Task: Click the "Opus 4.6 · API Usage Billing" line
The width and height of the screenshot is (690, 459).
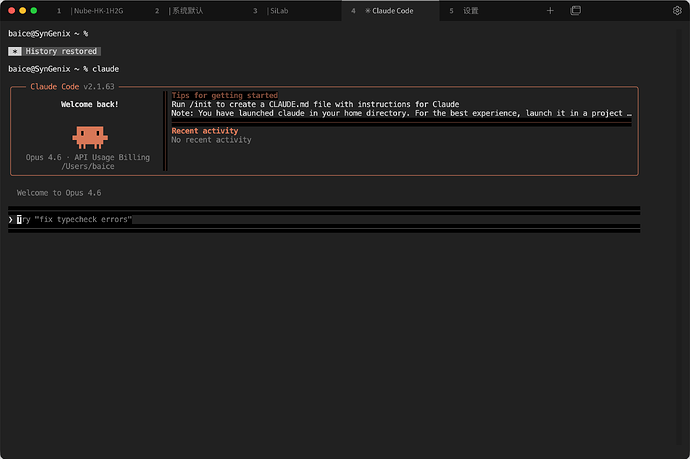Action: 88,157
